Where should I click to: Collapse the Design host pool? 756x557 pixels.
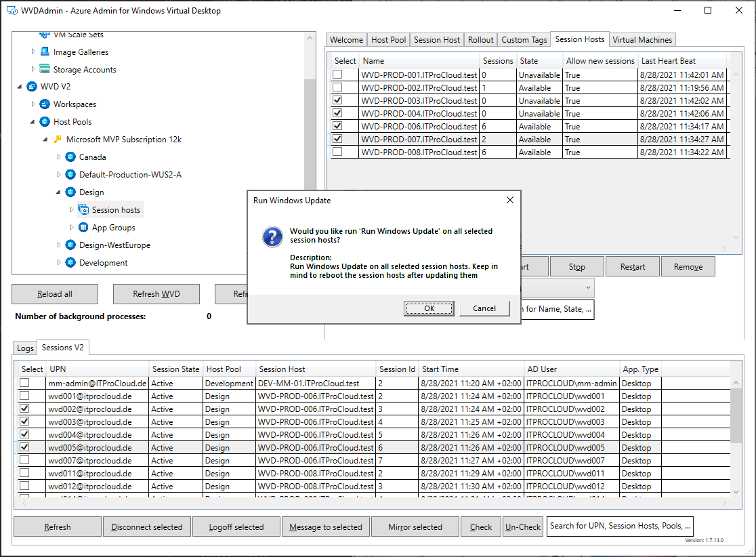pyautogui.click(x=59, y=192)
